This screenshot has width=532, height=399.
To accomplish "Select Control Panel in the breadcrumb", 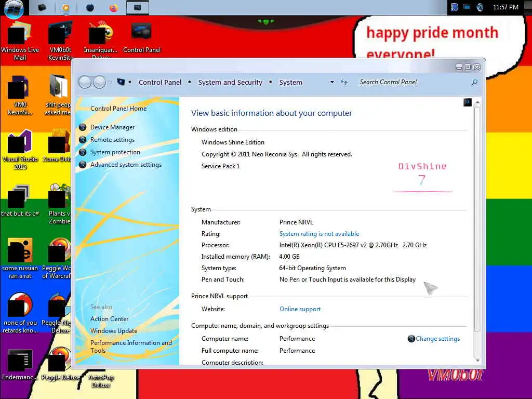I will point(160,82).
